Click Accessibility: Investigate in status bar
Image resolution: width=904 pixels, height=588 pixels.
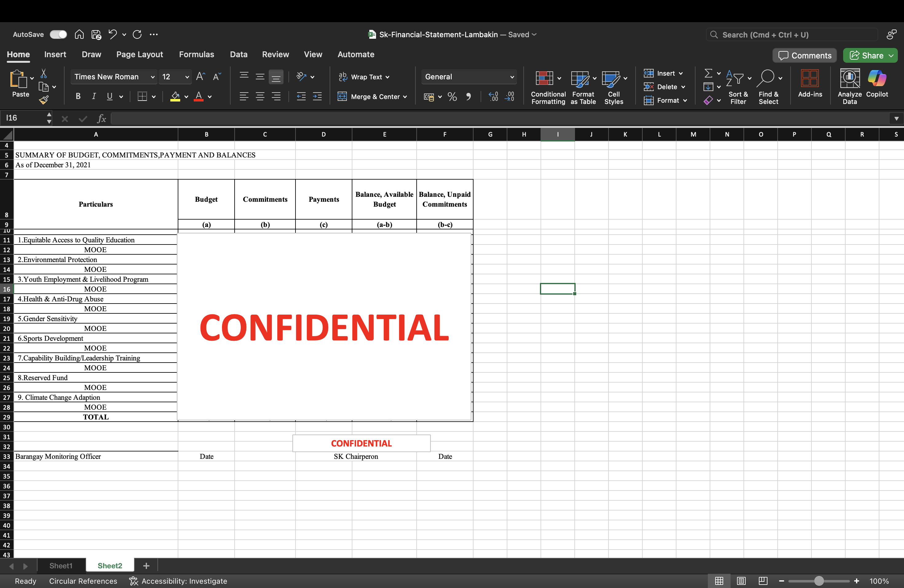coord(178,581)
